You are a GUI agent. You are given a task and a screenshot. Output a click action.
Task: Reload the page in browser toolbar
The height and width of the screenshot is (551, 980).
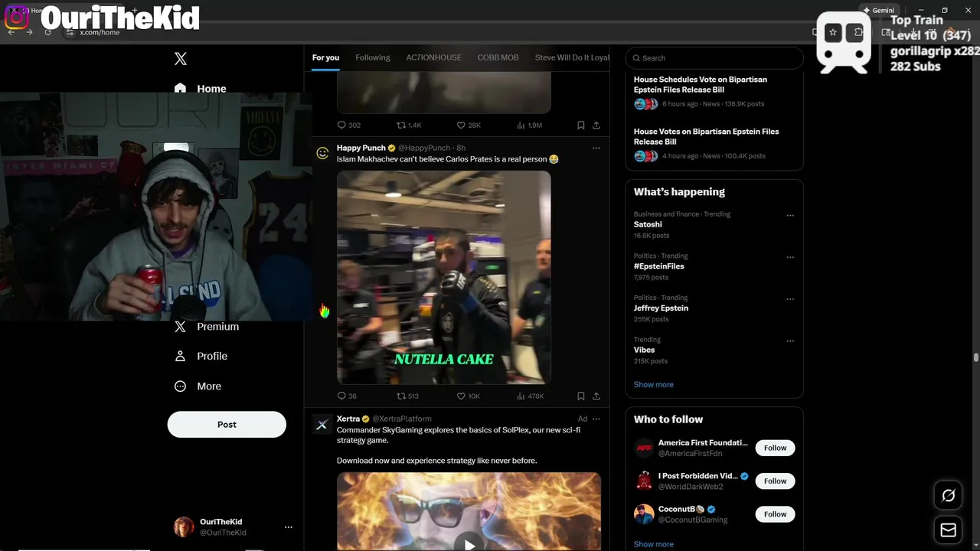point(47,32)
